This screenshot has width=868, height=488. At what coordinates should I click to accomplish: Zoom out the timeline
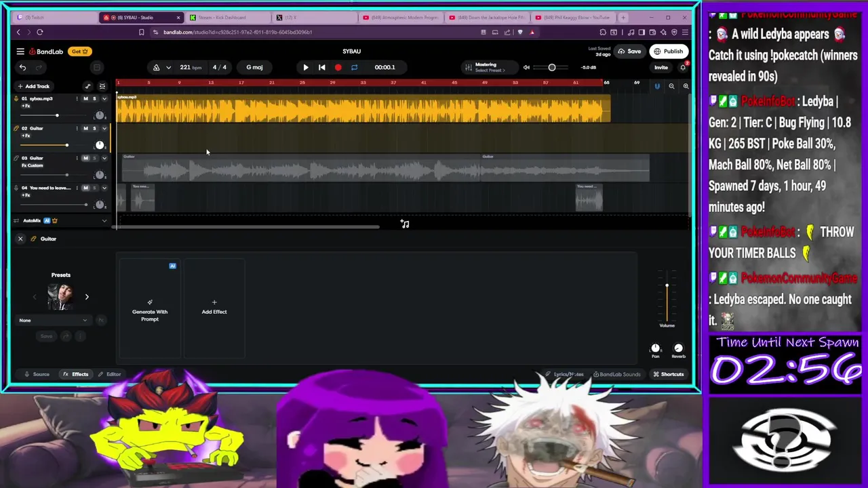tap(671, 86)
